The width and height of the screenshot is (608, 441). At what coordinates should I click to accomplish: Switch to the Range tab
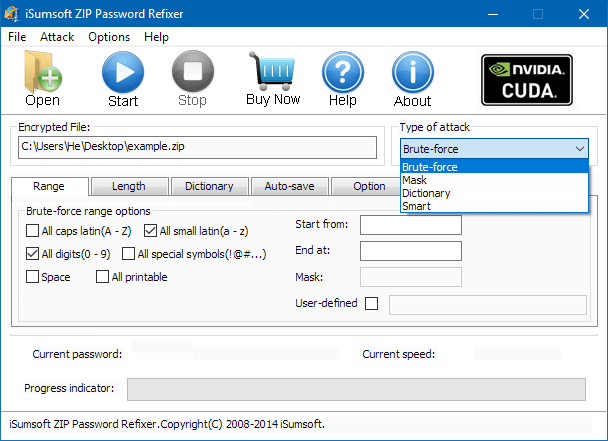pos(49,186)
